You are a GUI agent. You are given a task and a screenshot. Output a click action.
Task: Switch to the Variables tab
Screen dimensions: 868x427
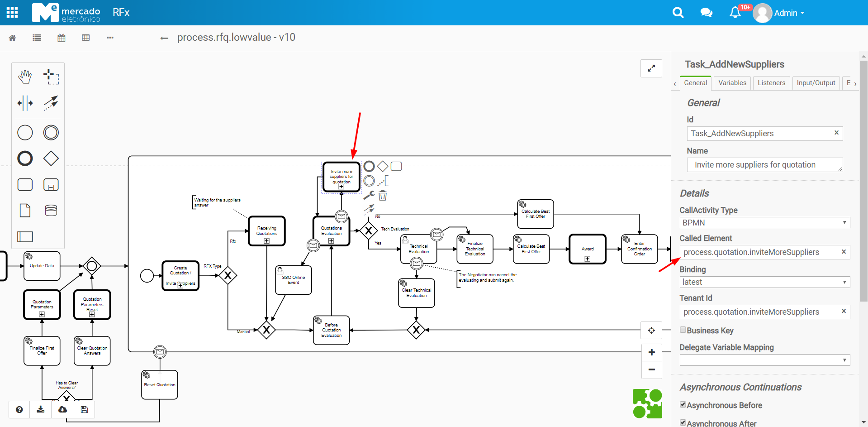(731, 83)
